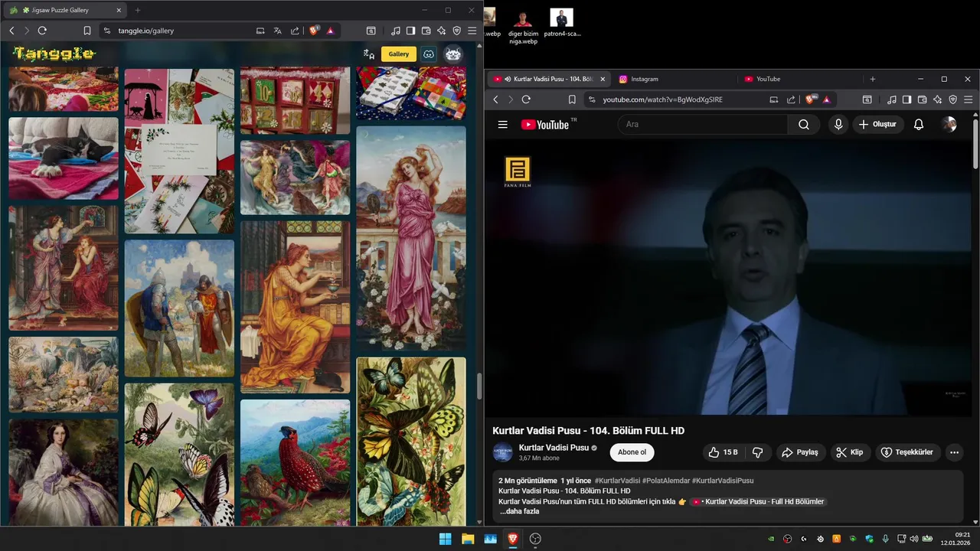Open the Oluştur create menu

[x=878, y=124]
